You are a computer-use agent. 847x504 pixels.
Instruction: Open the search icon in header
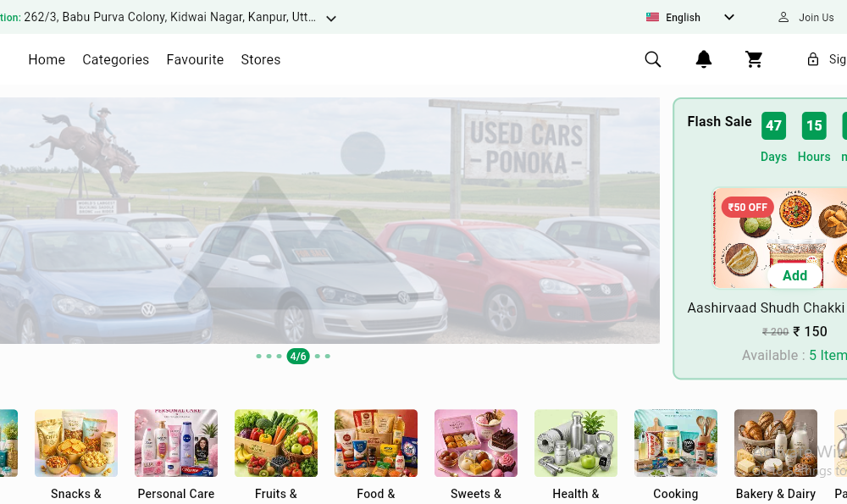click(x=652, y=59)
